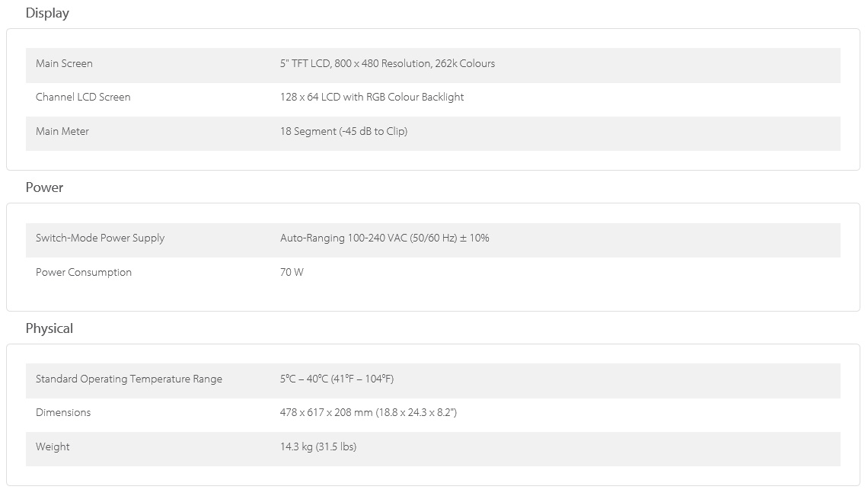Click the 5" TFT LCD resolution value
Image resolution: width=868 pixels, height=496 pixels.
point(387,64)
